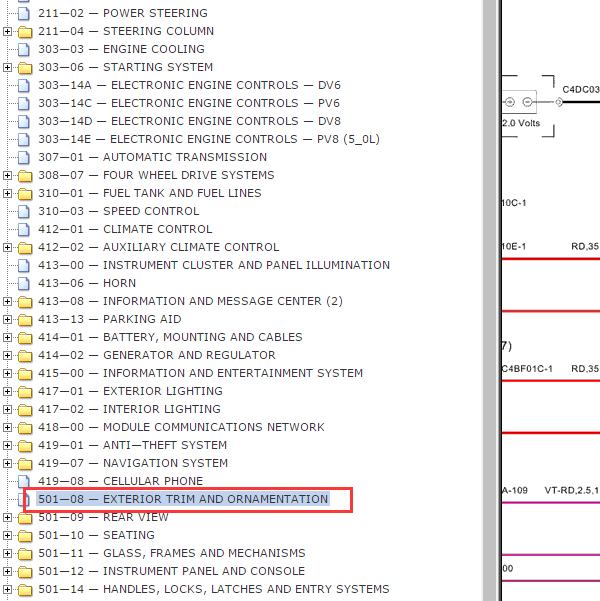This screenshot has width=600, height=601.
Task: Open 412-01 Climate Control entry
Action: (125, 230)
